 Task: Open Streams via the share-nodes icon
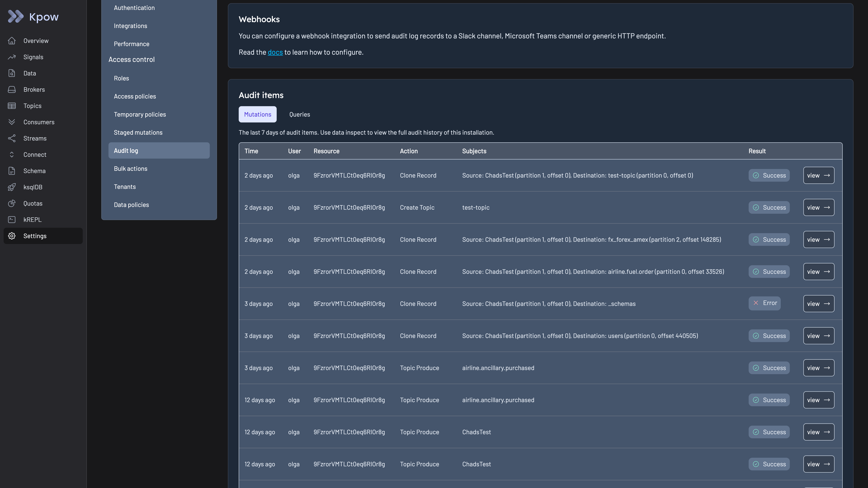click(12, 138)
